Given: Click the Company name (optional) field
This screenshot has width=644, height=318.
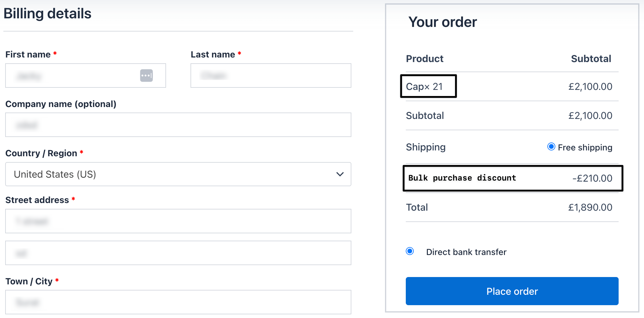Looking at the screenshot, I should 178,125.
